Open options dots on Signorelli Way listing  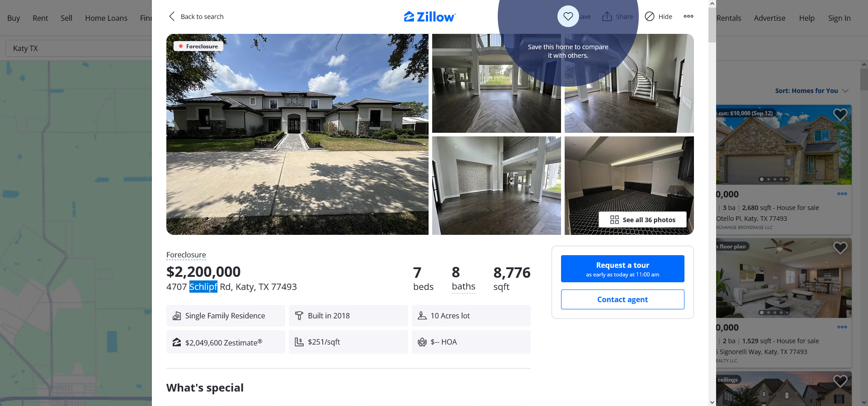tap(842, 327)
